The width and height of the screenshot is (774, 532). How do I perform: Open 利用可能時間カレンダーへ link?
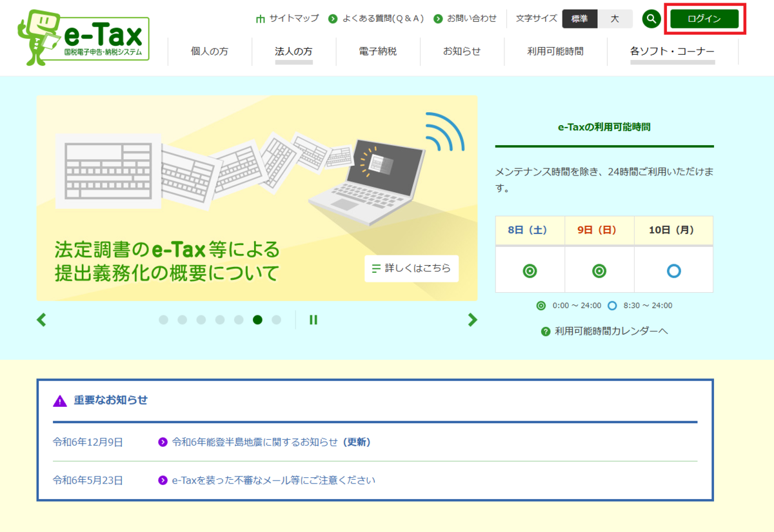click(611, 331)
